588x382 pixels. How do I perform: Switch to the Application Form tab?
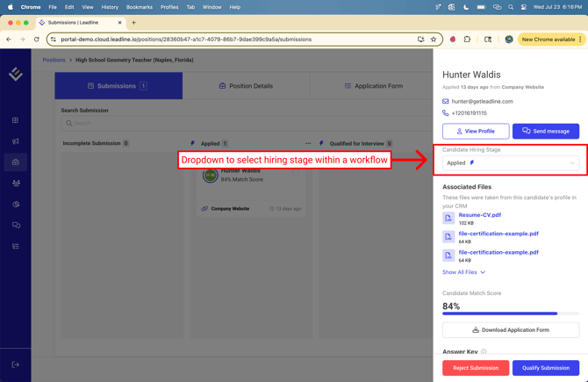(x=373, y=86)
